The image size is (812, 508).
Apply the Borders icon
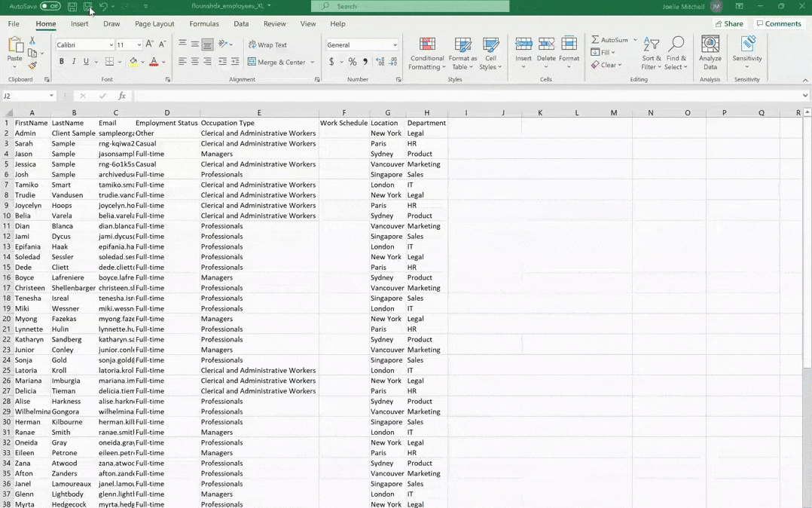point(109,62)
